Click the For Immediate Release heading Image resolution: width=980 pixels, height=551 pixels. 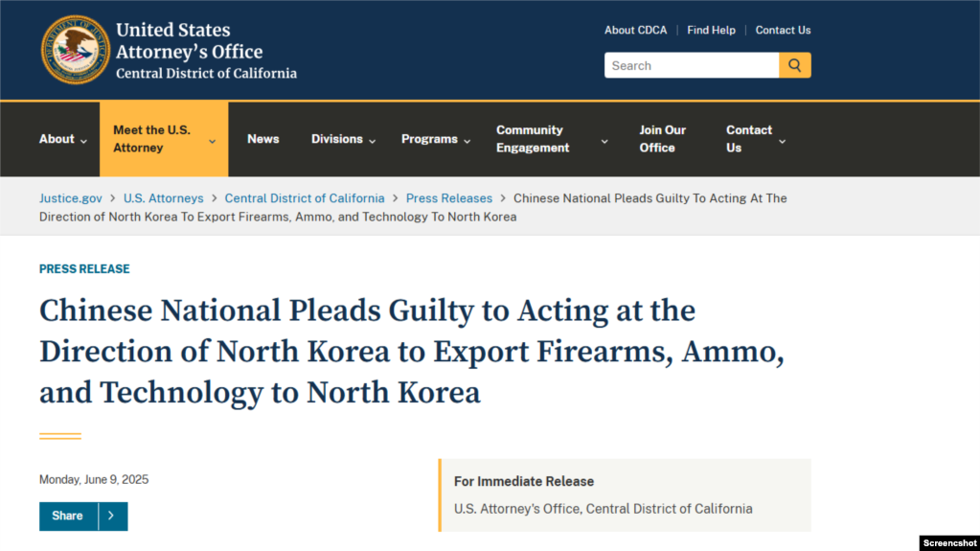click(524, 482)
